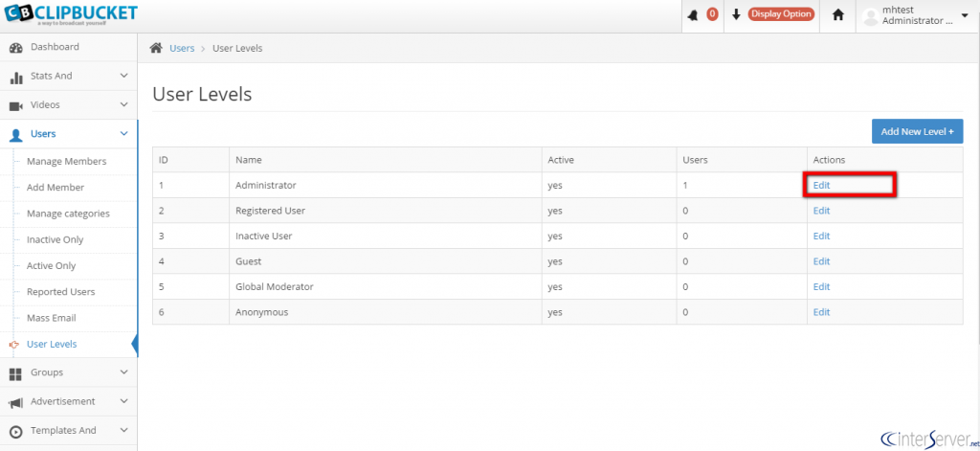This screenshot has width=980, height=451.
Task: Click Add New Level button
Action: [x=917, y=131]
